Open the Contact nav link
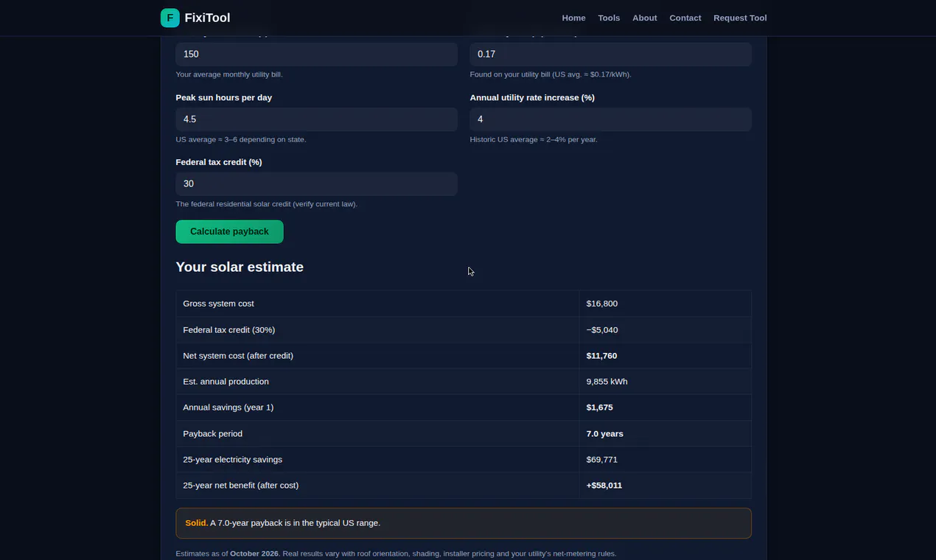 point(685,18)
